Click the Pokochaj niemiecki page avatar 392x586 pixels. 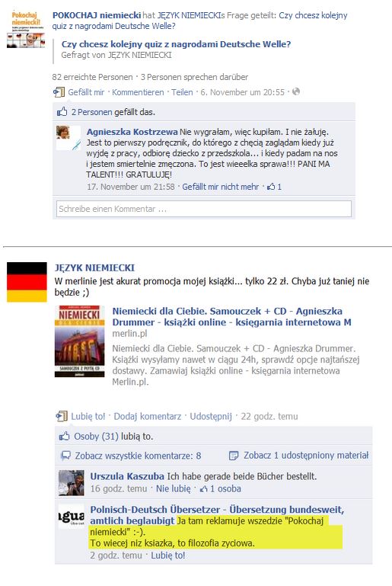click(x=26, y=29)
